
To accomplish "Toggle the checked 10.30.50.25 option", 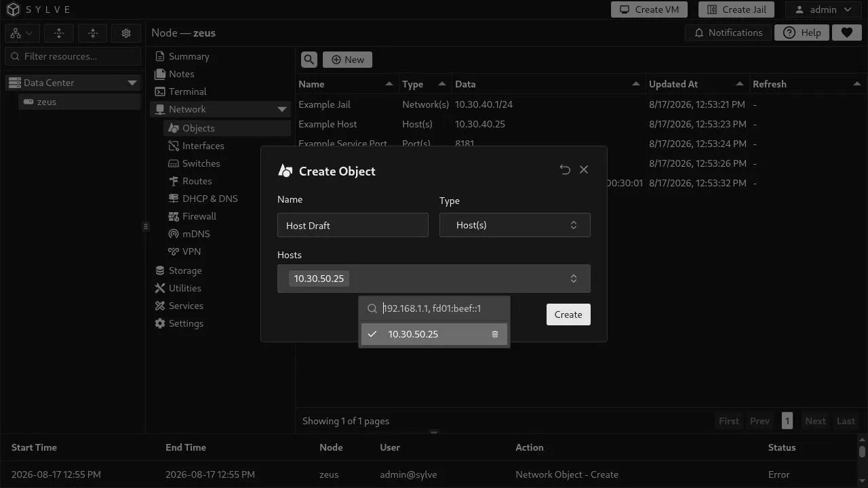I will click(434, 334).
